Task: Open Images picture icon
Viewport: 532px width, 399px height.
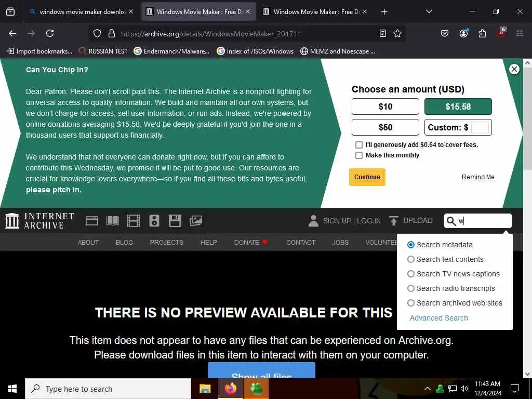Action: [196, 221]
